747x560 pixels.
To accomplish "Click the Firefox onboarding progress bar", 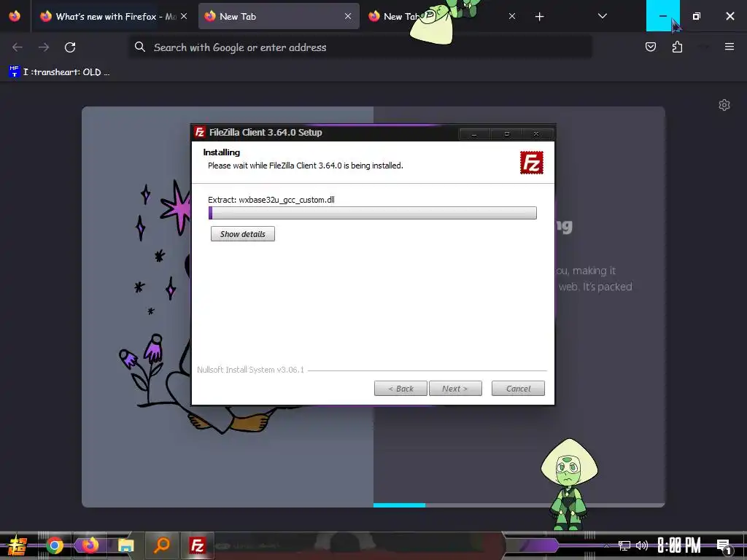I will click(x=519, y=505).
